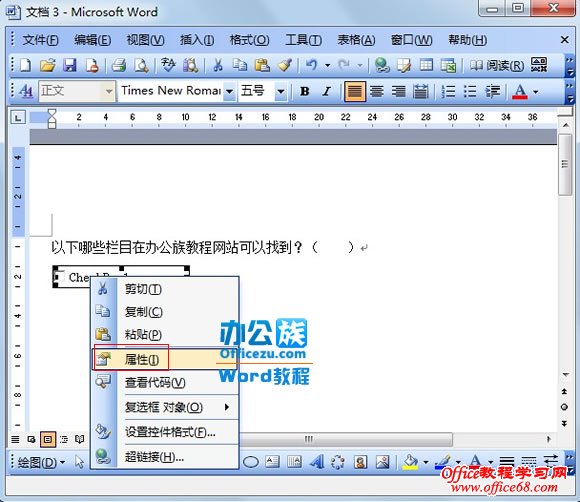
Task: Toggle justified alignment button
Action: [355, 91]
